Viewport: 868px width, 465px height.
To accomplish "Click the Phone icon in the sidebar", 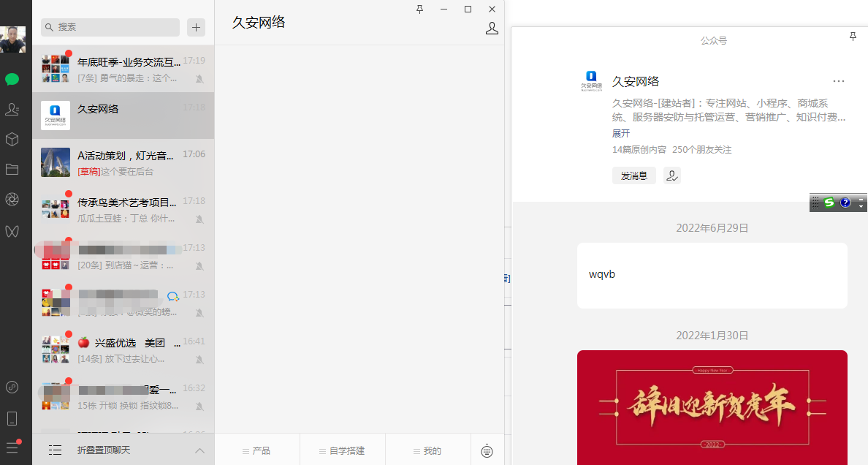I will (x=12, y=418).
